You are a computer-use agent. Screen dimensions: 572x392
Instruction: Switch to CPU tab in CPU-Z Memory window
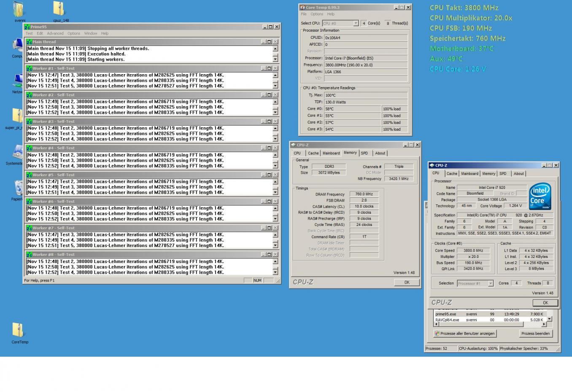tap(297, 153)
